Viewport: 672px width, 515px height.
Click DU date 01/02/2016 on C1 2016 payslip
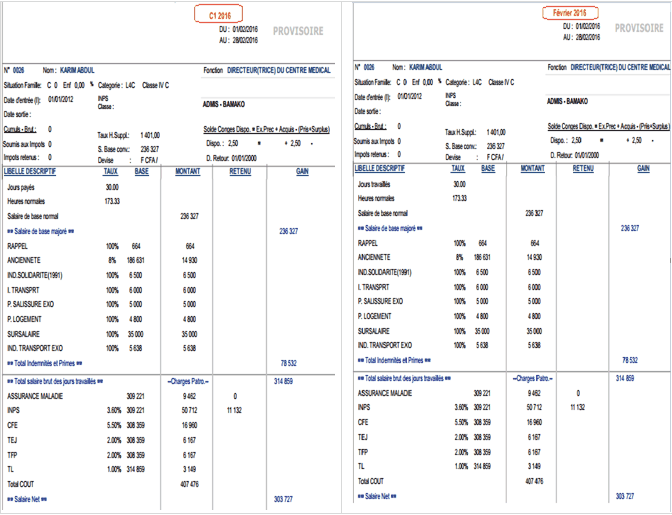pyautogui.click(x=245, y=30)
